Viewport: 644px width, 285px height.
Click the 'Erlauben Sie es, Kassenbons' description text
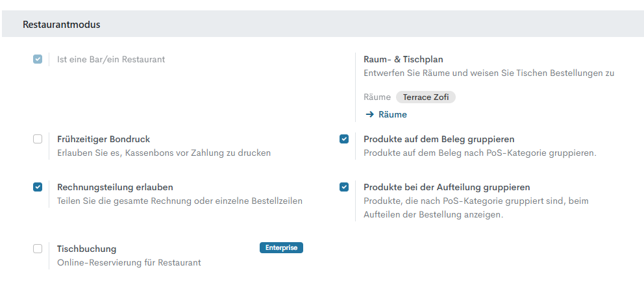164,153
